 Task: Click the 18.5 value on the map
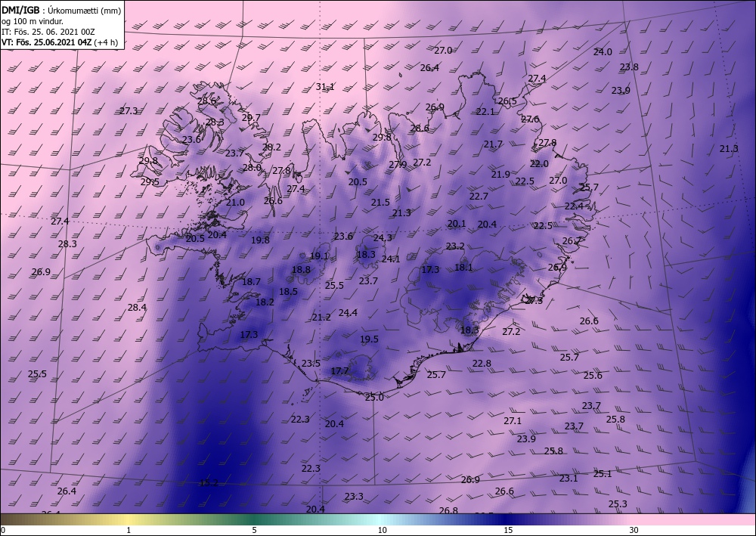pyautogui.click(x=288, y=292)
